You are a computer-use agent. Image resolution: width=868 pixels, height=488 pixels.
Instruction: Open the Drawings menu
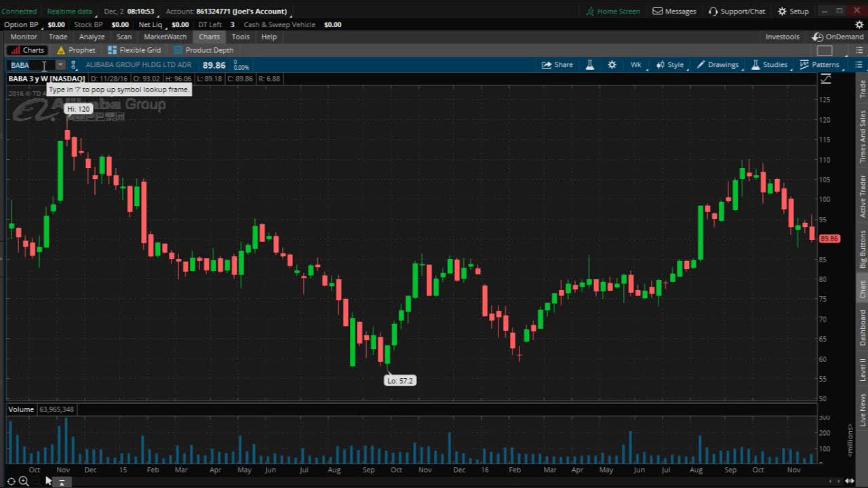(x=718, y=65)
